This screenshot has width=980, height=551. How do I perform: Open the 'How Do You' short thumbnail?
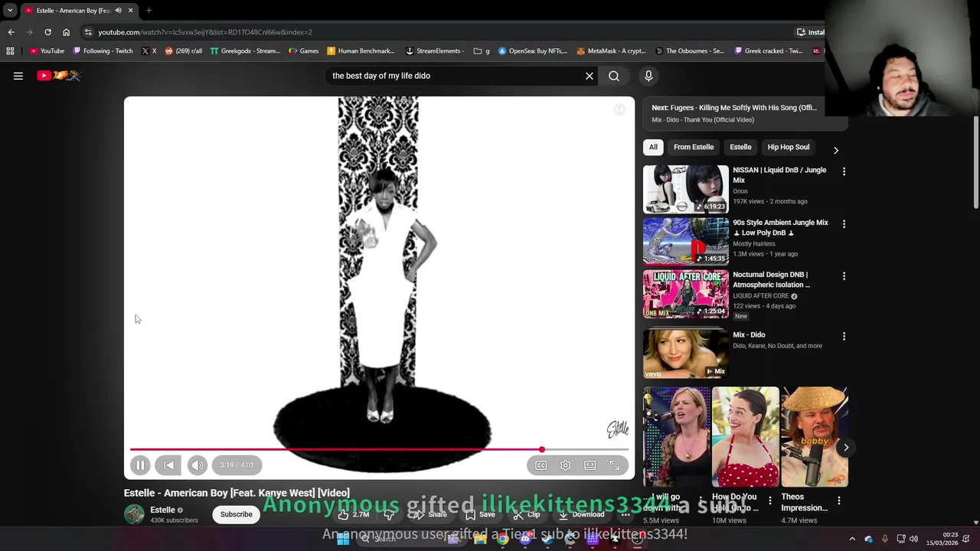click(x=746, y=437)
